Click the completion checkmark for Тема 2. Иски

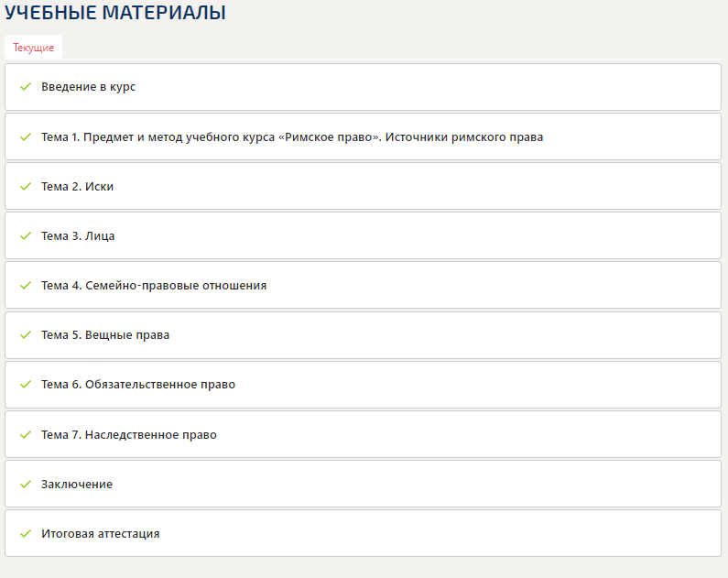click(x=26, y=186)
